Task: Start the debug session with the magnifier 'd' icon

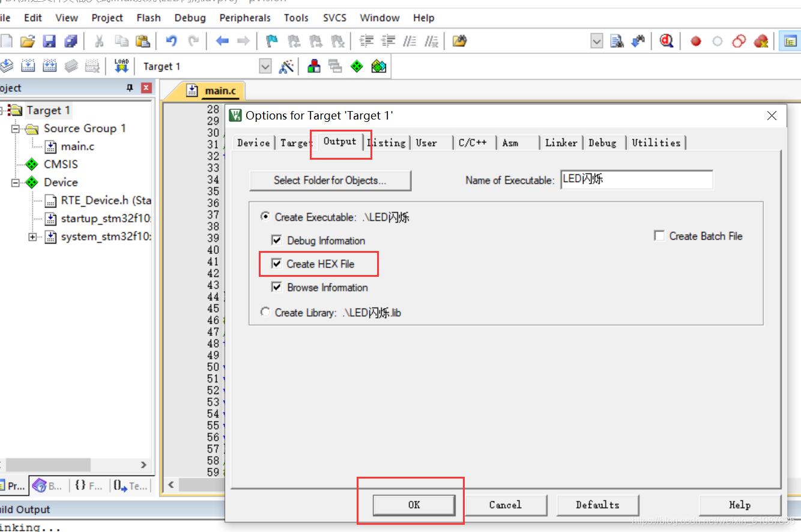Action: 666,41
